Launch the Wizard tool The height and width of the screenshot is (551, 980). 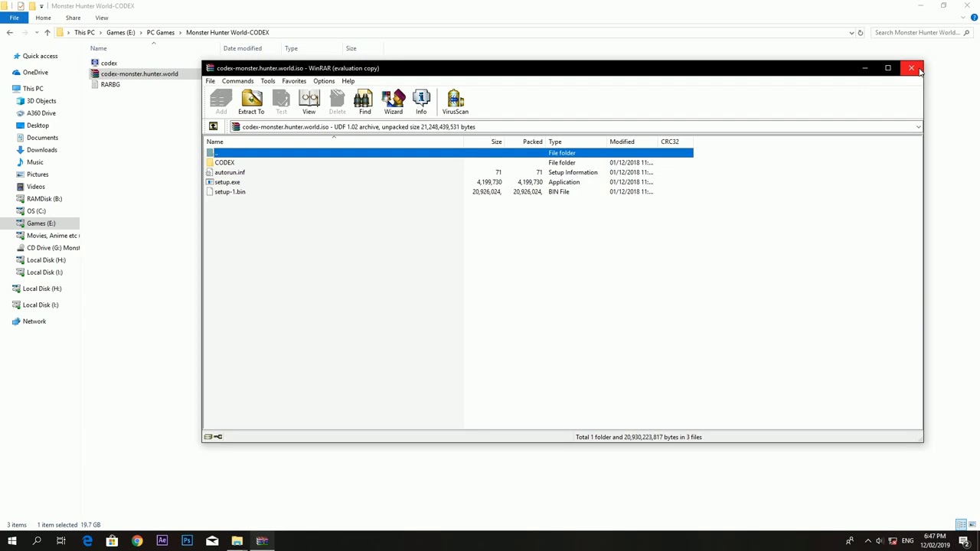[x=394, y=102]
